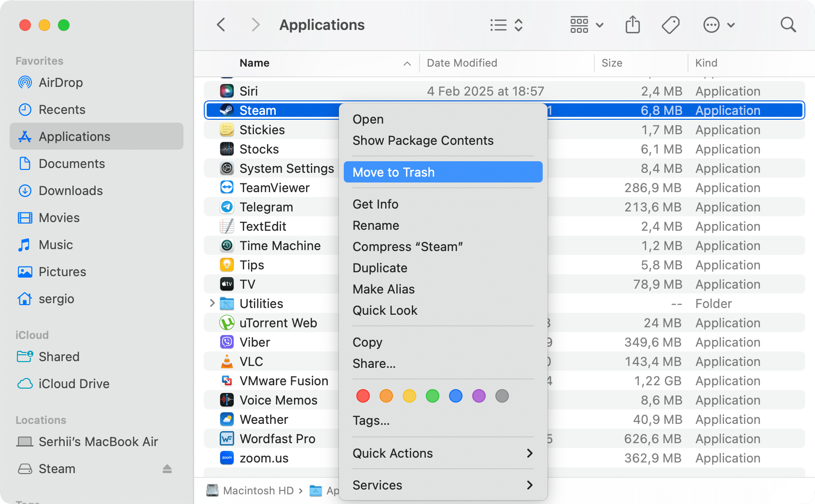
Task: Click the Tags icon in the toolbar
Action: pos(671,24)
